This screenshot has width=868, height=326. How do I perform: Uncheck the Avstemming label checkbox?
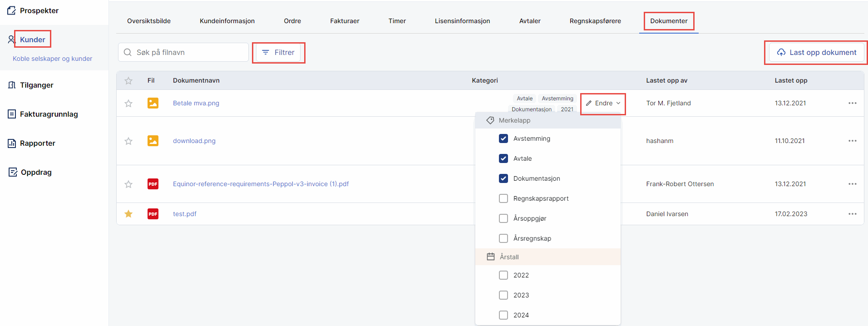click(x=503, y=138)
